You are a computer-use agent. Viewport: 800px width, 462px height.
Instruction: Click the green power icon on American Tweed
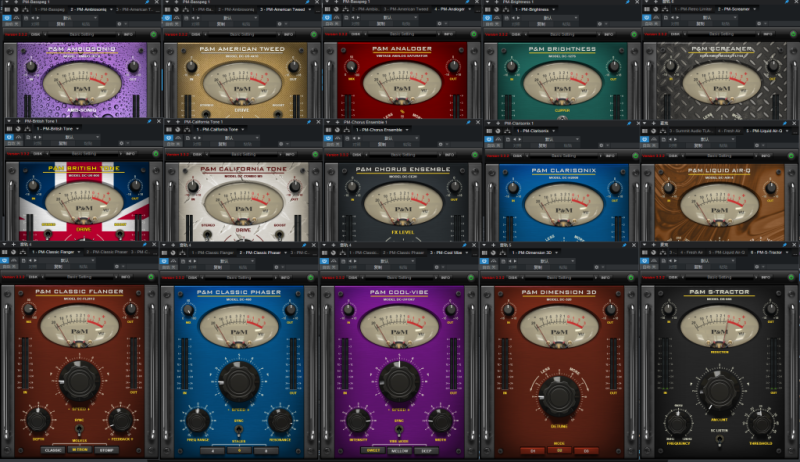pyautogui.click(x=313, y=36)
